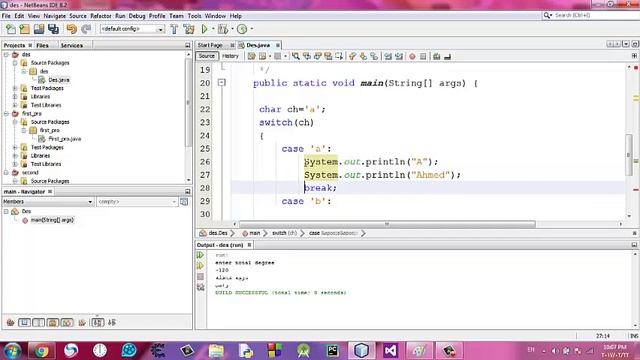Click the Projects panel vertical scrollbar
Screen dimensions: 640x360
[188, 102]
